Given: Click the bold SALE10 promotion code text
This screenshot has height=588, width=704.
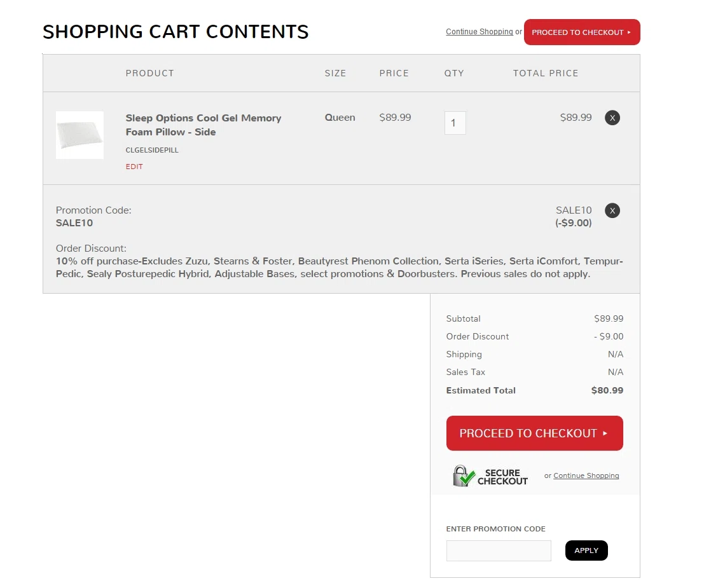Looking at the screenshot, I should 74,223.
